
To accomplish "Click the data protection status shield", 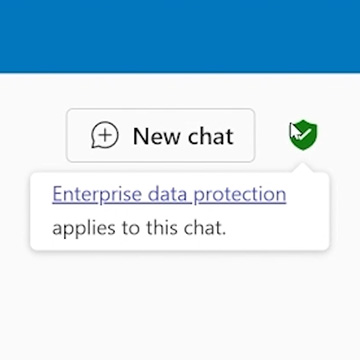I will (x=303, y=135).
